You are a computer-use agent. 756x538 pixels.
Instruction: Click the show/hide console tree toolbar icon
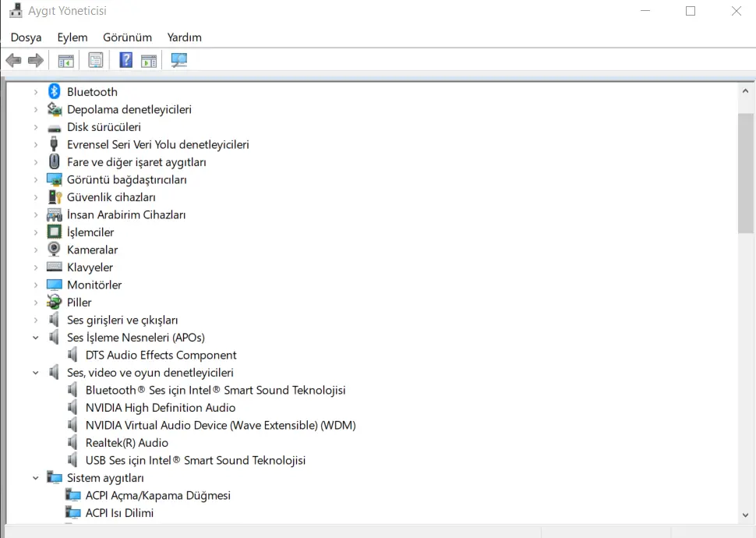(x=66, y=61)
